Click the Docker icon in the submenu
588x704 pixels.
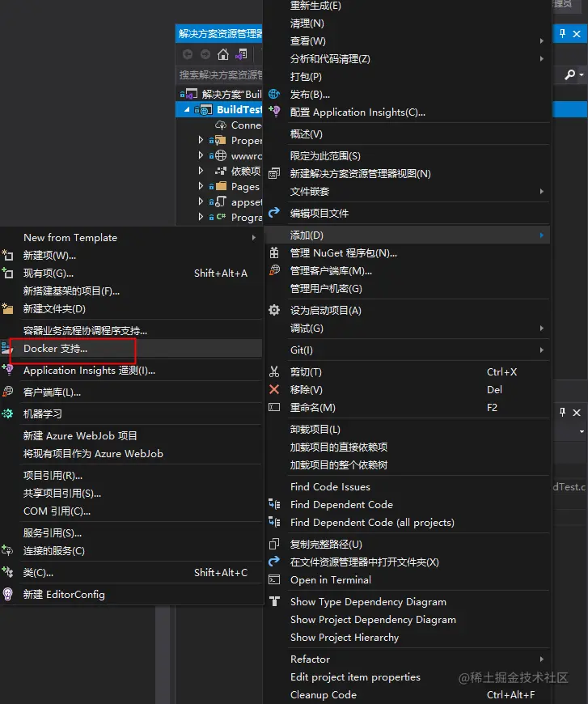[x=6, y=349]
